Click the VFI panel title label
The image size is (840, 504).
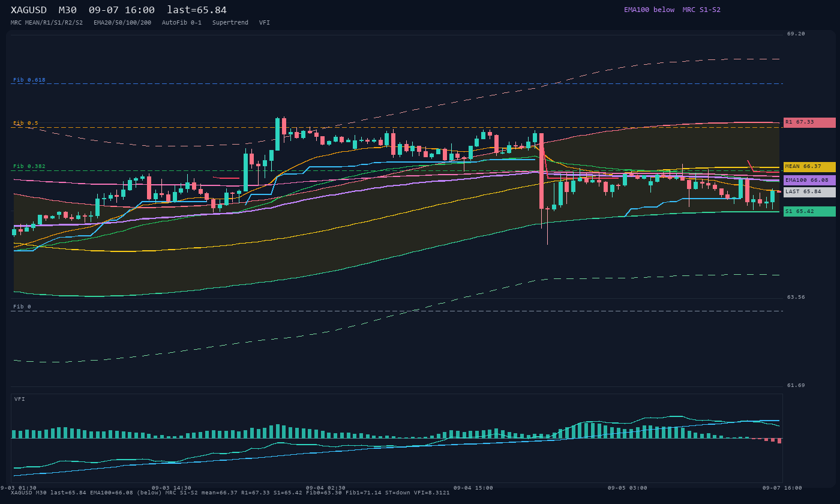click(x=20, y=399)
